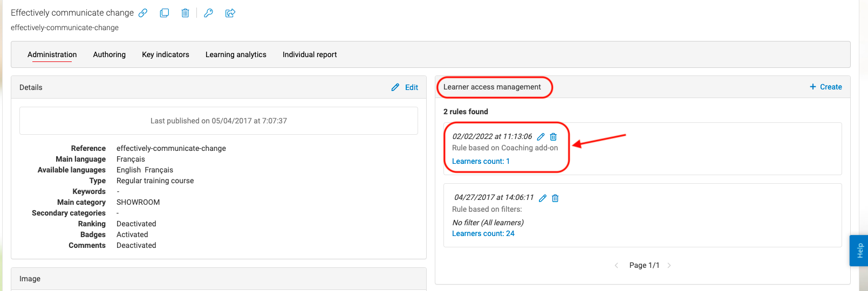The image size is (868, 291).
Task: Go to the next rules page arrow
Action: coord(669,265)
